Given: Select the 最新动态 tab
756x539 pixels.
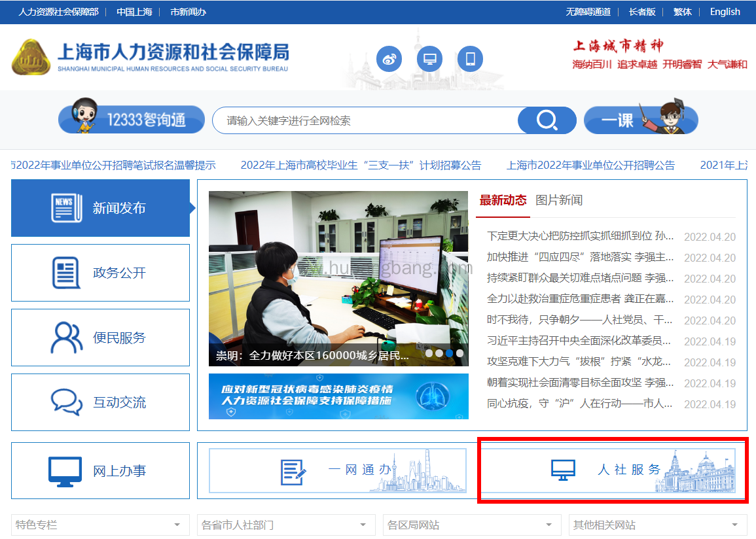Looking at the screenshot, I should coord(503,200).
